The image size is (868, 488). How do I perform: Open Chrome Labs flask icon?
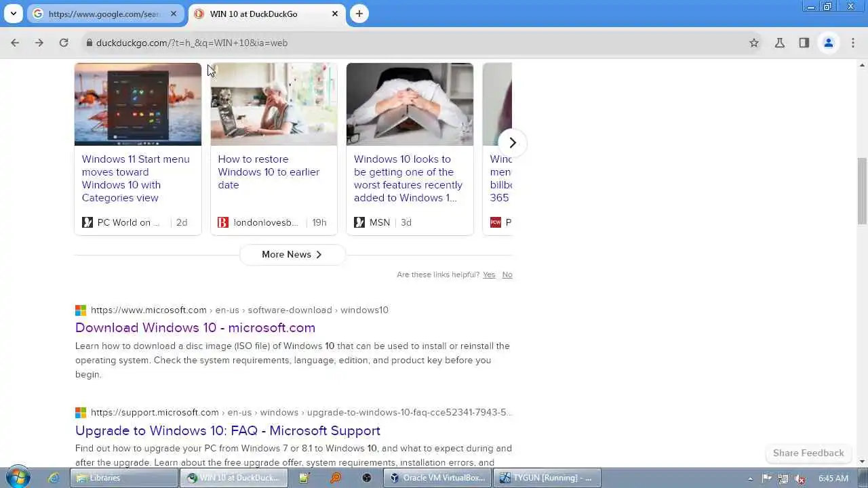pos(780,43)
